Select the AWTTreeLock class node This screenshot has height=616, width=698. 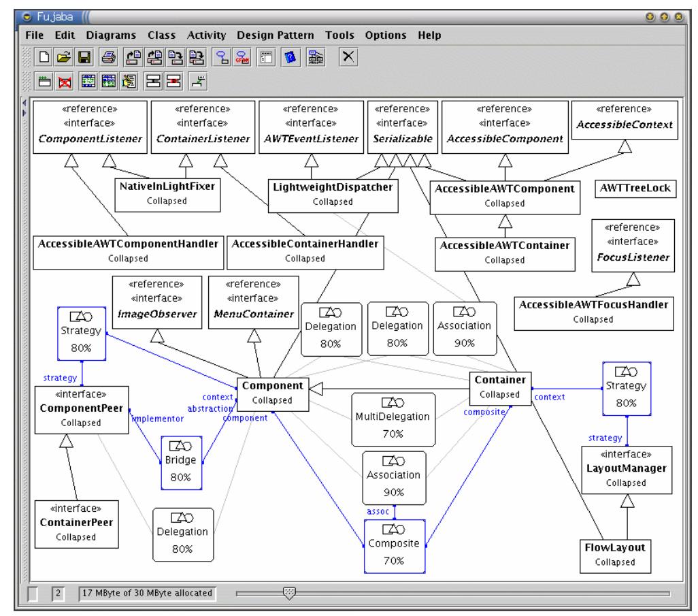click(x=635, y=189)
